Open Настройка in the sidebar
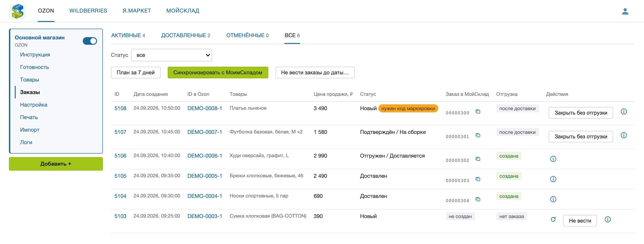644x244 pixels. click(34, 105)
